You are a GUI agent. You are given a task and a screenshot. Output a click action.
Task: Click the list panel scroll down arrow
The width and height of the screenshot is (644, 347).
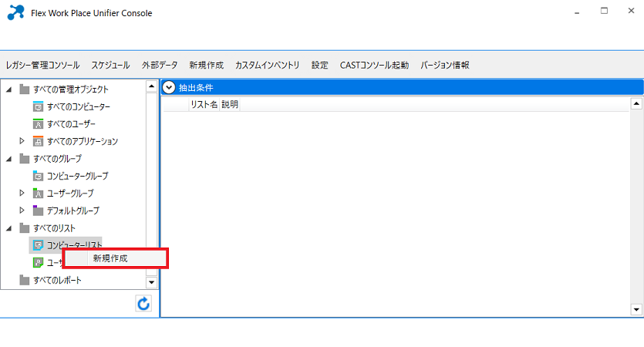pos(636,310)
